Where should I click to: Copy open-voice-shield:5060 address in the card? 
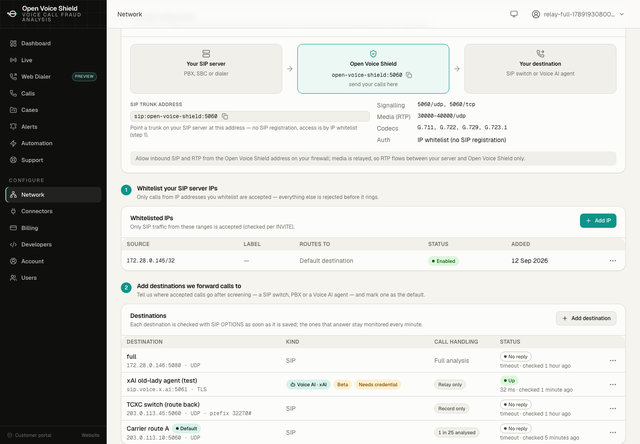point(409,75)
